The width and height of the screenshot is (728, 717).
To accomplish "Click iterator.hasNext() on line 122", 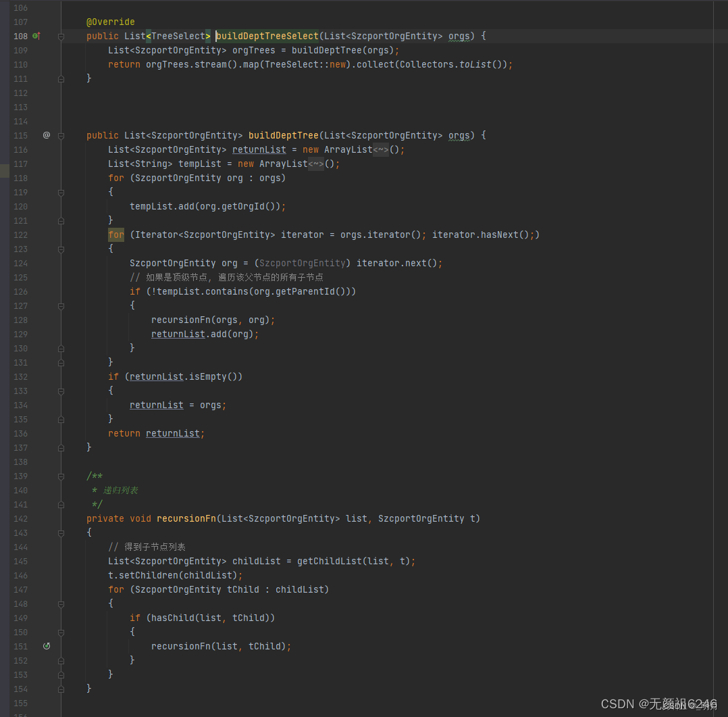I will 480,234.
